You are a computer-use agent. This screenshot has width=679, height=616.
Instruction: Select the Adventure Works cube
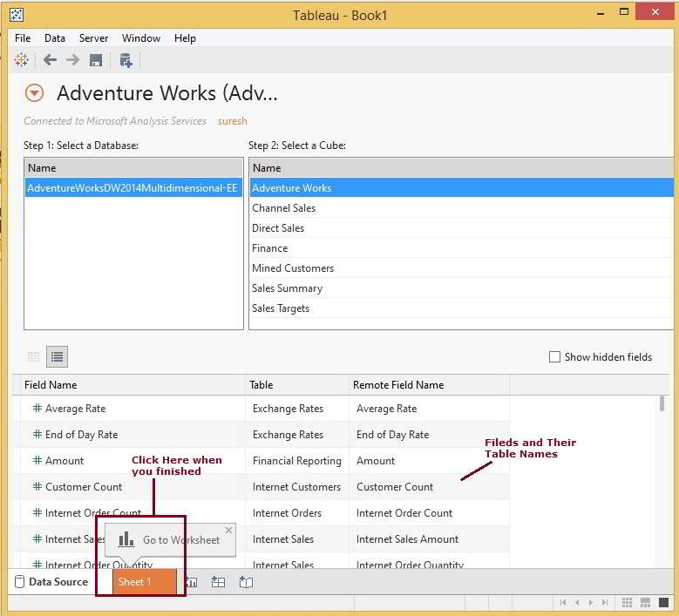(x=462, y=188)
